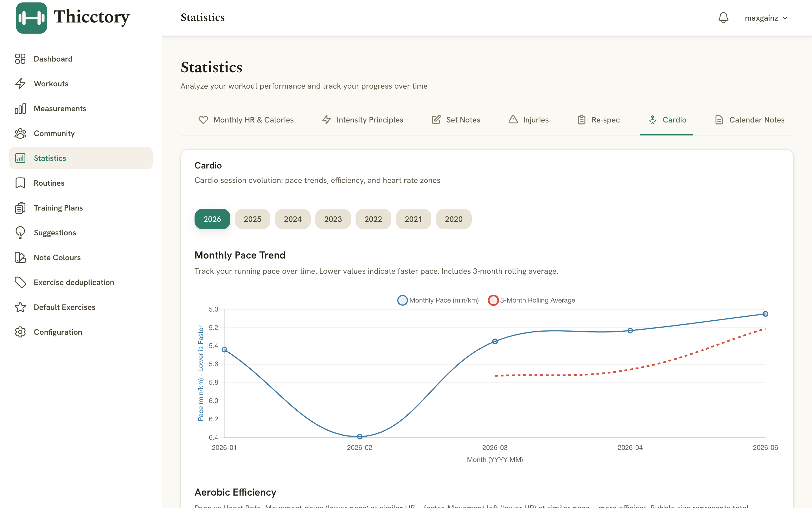Click the clipboard icon on Re-spec tab
Viewport: 812px width, 508px height.
[581, 120]
